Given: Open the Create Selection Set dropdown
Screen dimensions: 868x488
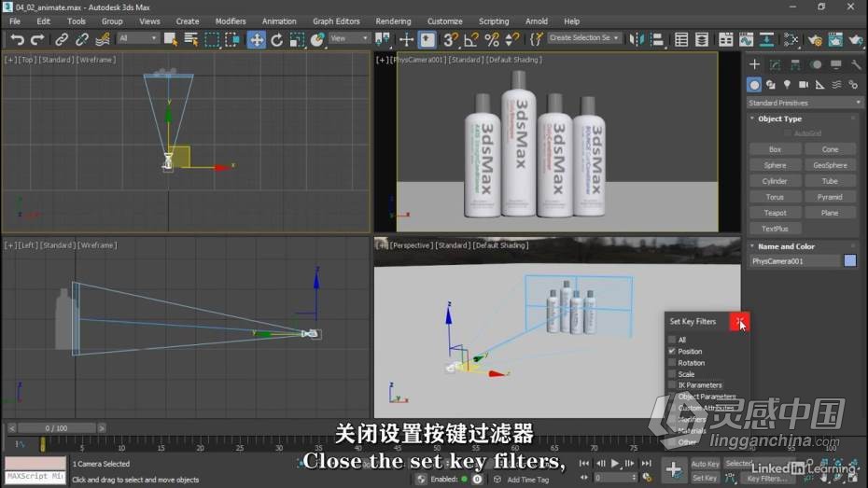Looking at the screenshot, I should coord(584,38).
